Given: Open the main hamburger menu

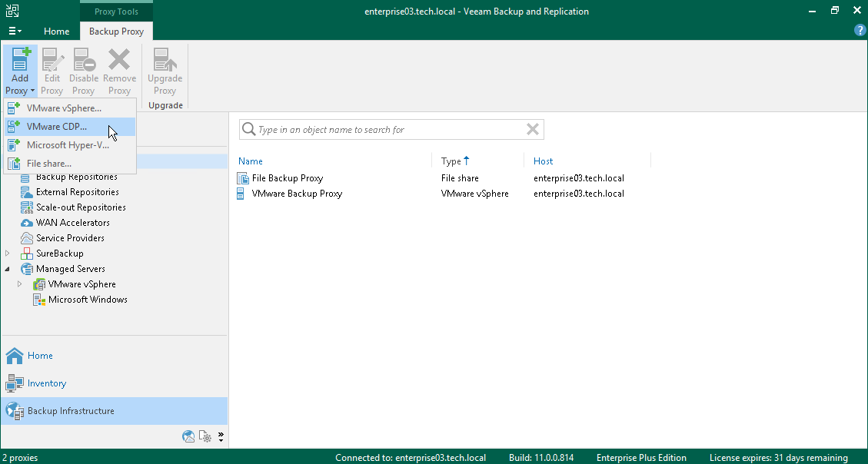Looking at the screenshot, I should [15, 31].
